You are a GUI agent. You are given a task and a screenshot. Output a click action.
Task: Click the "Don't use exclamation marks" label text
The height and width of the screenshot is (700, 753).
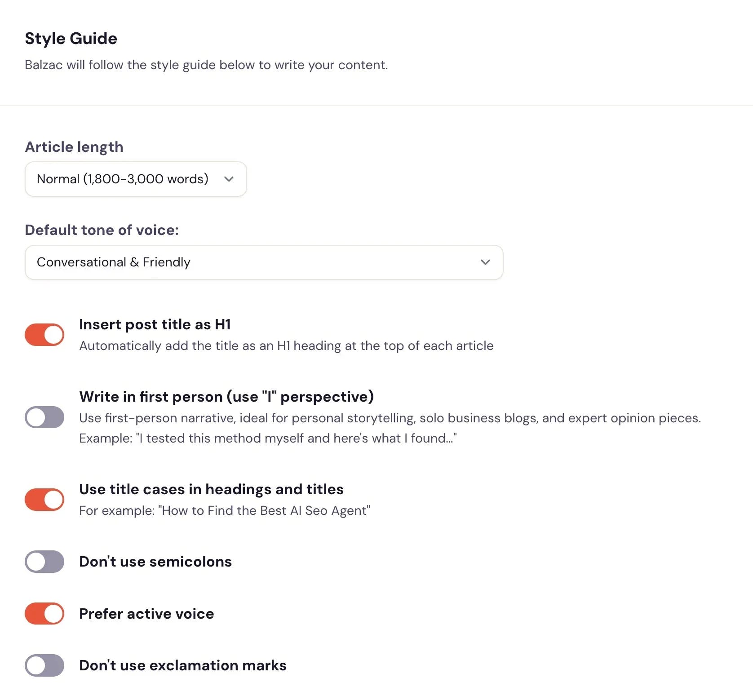click(183, 665)
